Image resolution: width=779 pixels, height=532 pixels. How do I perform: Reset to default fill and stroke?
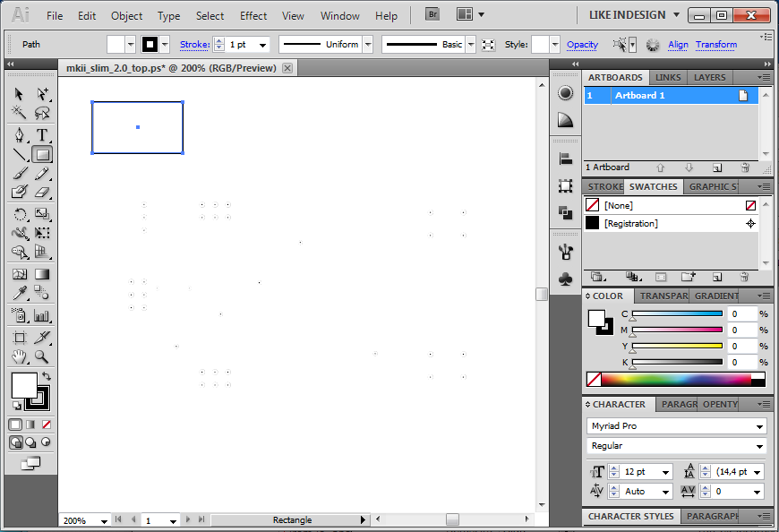click(x=17, y=406)
